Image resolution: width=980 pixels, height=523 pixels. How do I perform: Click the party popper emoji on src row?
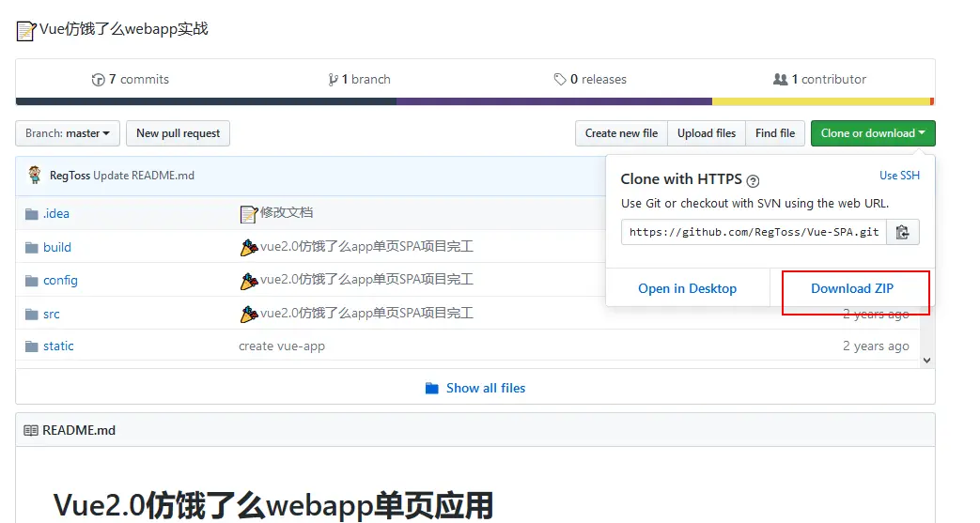[x=249, y=314]
